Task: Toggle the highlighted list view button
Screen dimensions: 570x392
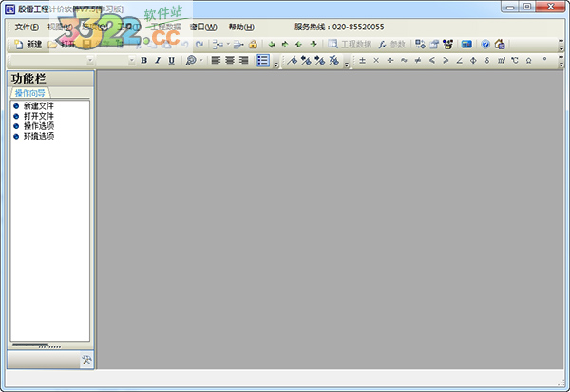Action: click(x=263, y=61)
